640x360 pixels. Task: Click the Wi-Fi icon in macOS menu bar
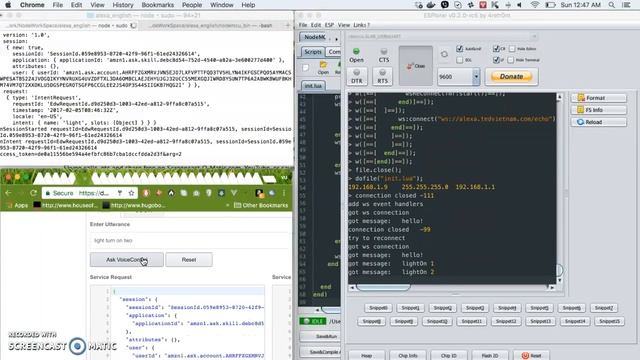coord(535,5)
